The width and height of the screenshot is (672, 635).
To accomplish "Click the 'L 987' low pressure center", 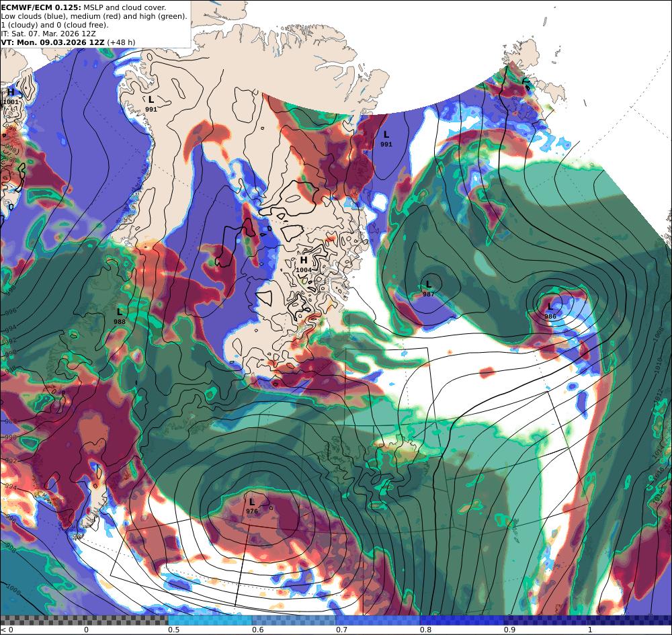I will [429, 289].
